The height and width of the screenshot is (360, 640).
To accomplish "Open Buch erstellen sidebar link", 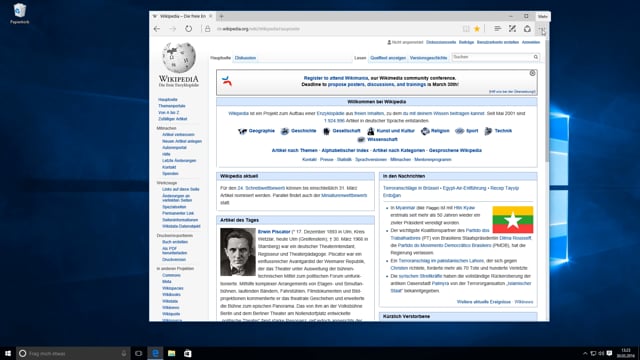I will (175, 242).
